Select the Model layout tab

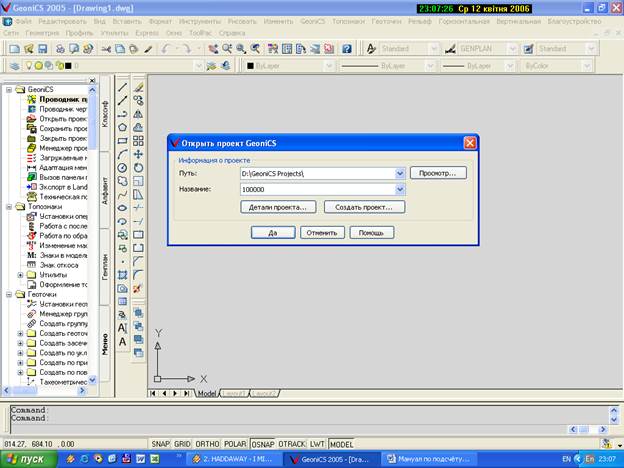pos(207,393)
